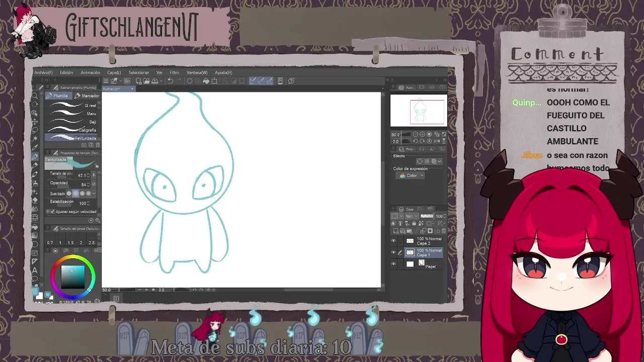Click Navigator flip horizontal icon

click(437, 141)
